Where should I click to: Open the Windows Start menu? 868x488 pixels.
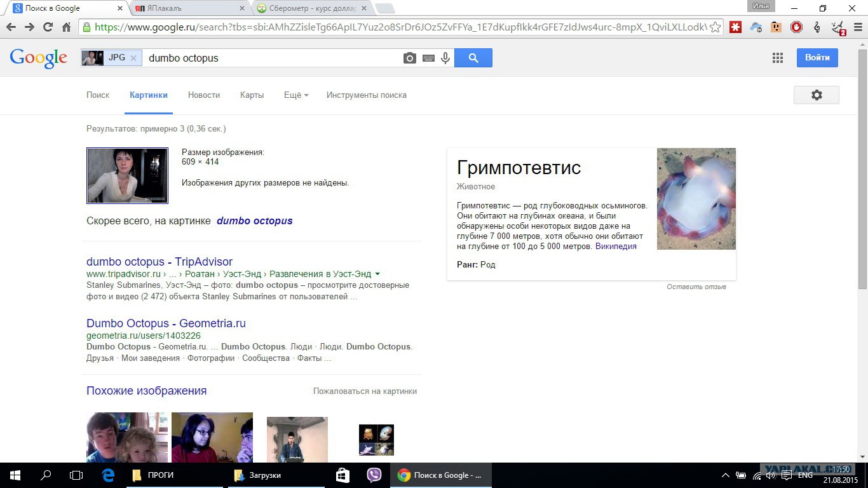point(15,475)
